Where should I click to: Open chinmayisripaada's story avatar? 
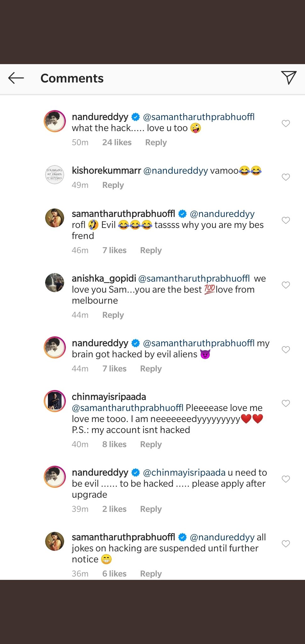coord(55,401)
